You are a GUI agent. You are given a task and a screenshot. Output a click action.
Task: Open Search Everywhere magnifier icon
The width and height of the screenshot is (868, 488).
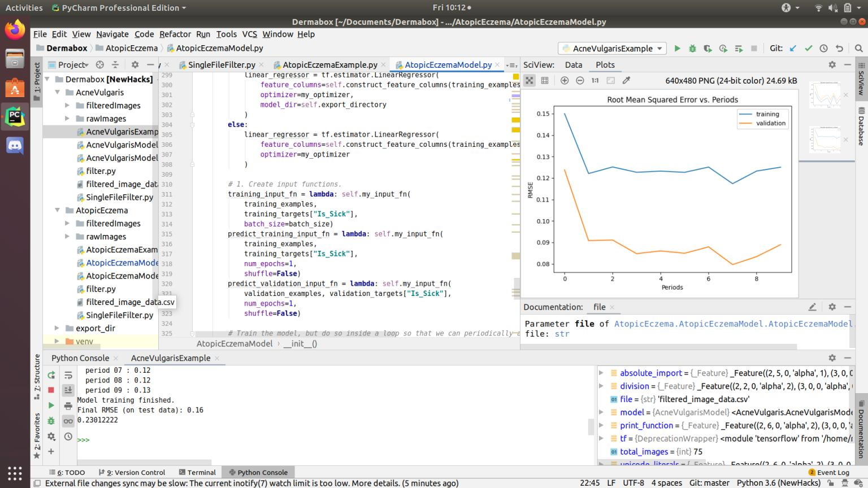[x=858, y=49]
